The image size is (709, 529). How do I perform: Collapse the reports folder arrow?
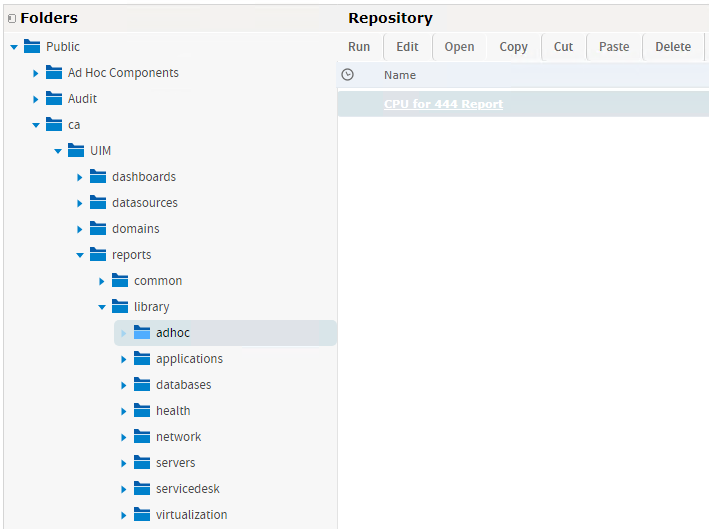tap(80, 255)
